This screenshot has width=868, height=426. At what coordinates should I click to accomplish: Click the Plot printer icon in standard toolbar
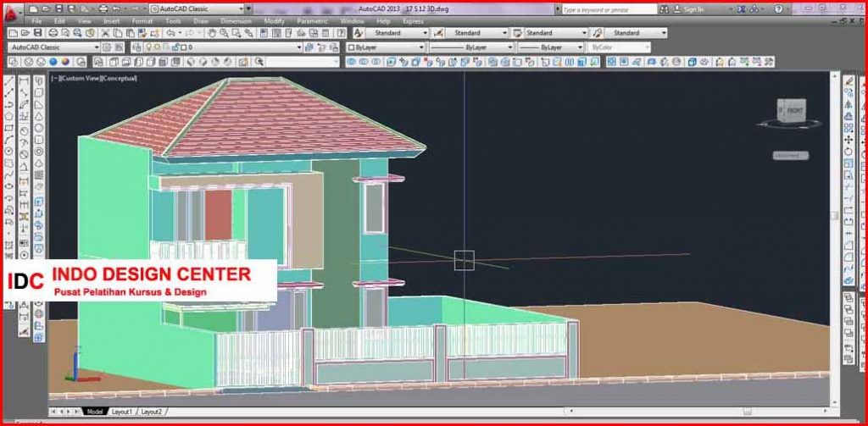click(52, 33)
